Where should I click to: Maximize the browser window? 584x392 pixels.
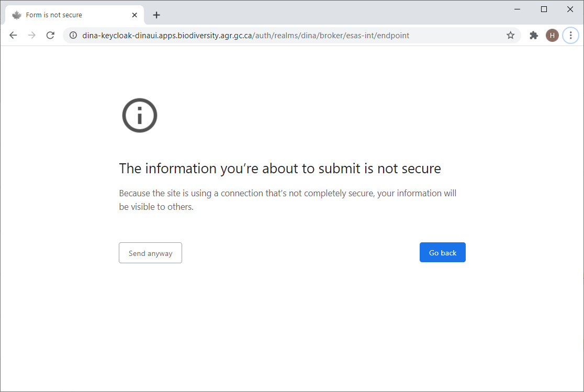544,9
